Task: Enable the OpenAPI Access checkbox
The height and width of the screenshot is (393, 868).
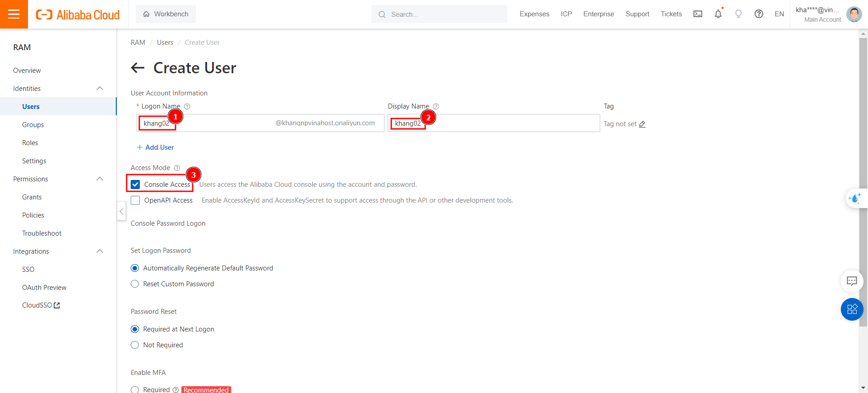Action: [x=135, y=200]
